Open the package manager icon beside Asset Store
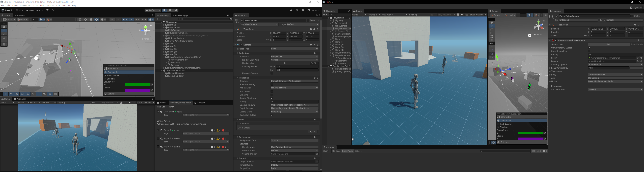This screenshot has height=172, width=644. click(x=47, y=10)
